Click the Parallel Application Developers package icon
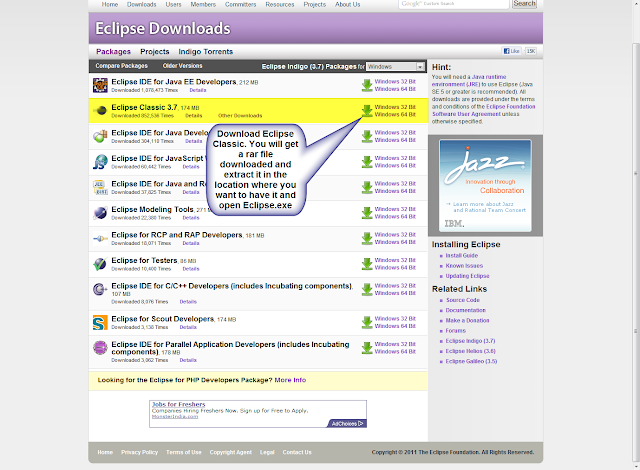 [100, 348]
